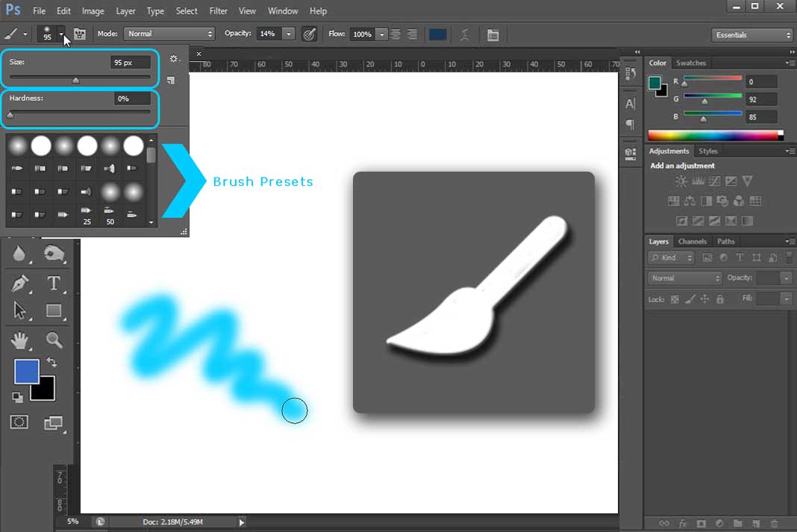Switch to the Paths tab
Screen dimensions: 797x532
[x=725, y=241]
